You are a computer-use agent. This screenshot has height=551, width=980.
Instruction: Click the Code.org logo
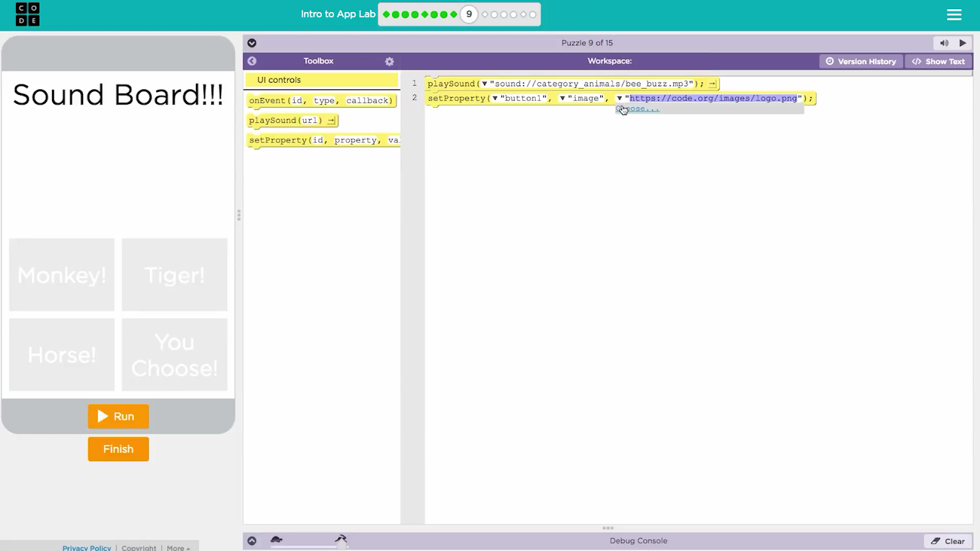point(28,15)
